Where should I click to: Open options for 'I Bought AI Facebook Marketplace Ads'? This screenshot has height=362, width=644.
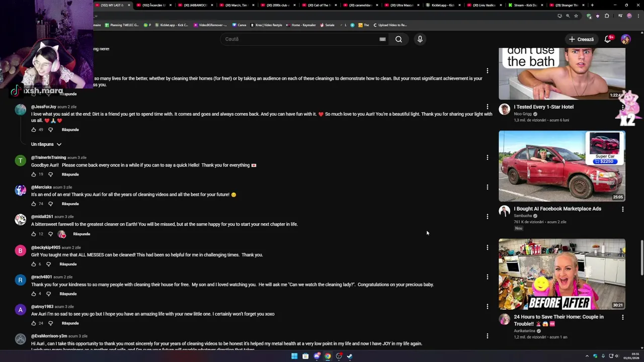(622, 209)
